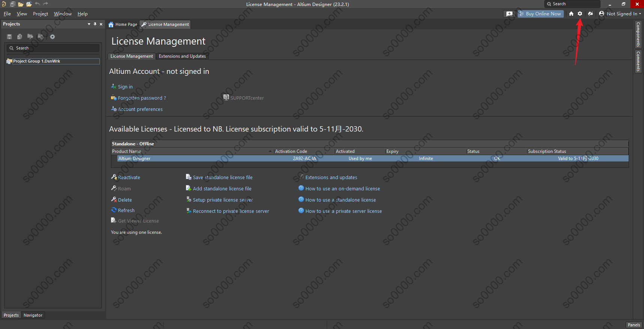Click the Save icon in Projects panel toolbar
This screenshot has width=644, height=329.
tap(9, 37)
